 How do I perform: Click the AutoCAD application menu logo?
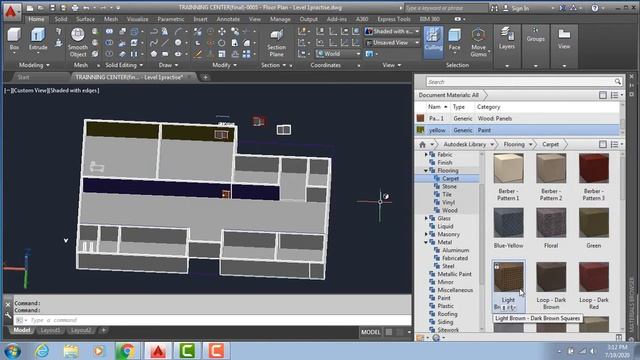point(11,12)
